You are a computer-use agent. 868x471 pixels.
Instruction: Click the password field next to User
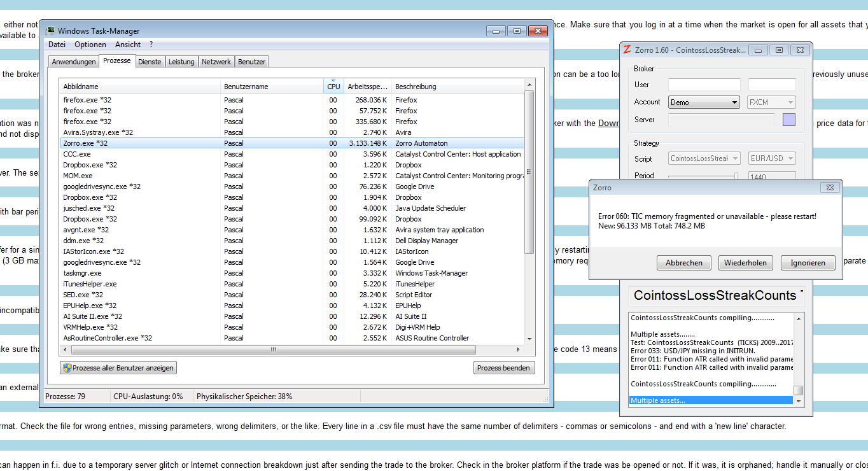[772, 85]
